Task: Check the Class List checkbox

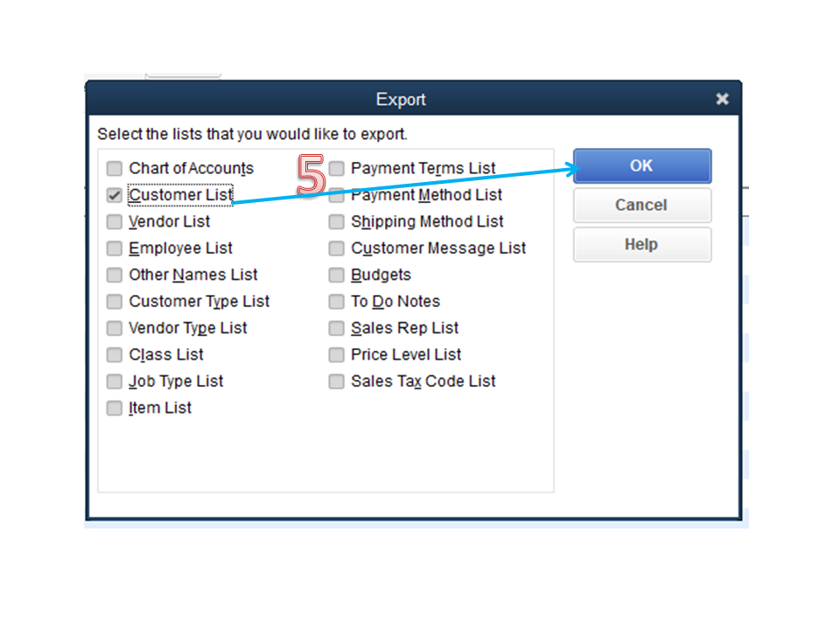Action: pyautogui.click(x=115, y=355)
